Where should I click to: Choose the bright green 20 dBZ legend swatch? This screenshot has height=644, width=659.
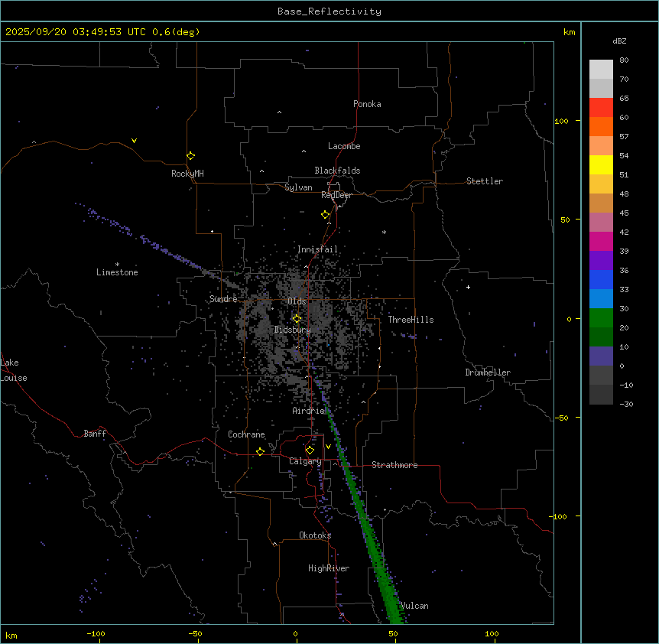pos(601,317)
